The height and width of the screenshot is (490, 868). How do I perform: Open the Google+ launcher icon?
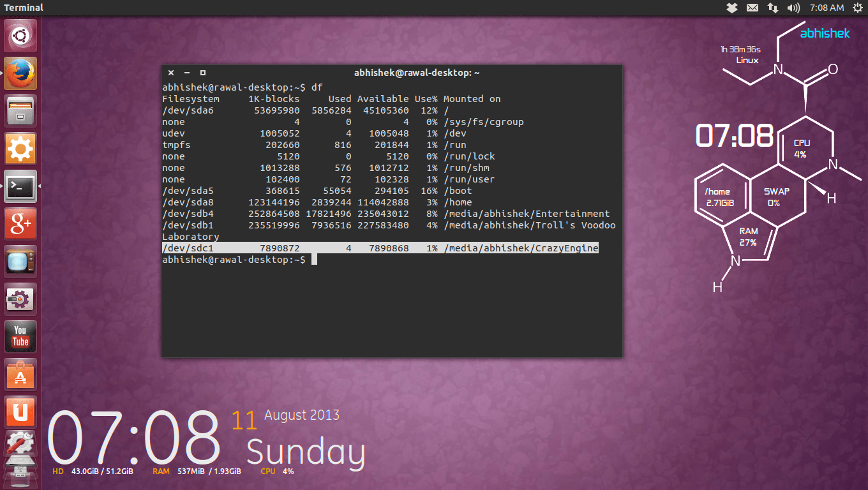coord(20,224)
